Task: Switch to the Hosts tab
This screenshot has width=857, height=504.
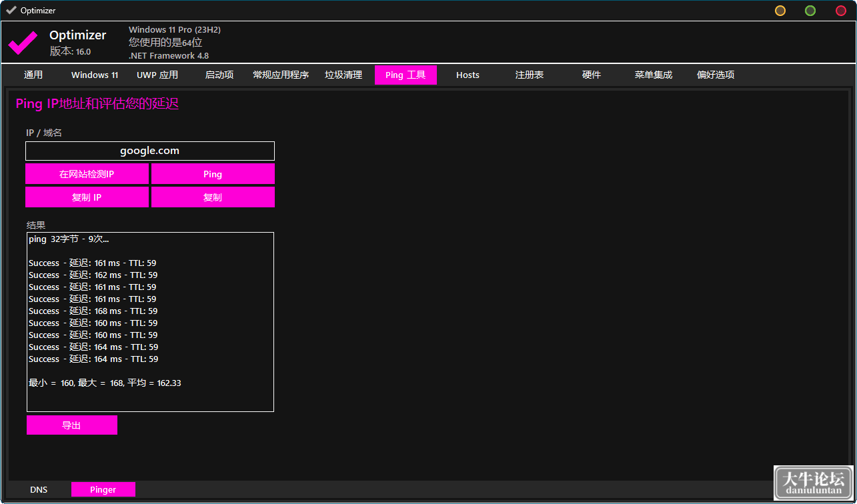Action: point(468,75)
